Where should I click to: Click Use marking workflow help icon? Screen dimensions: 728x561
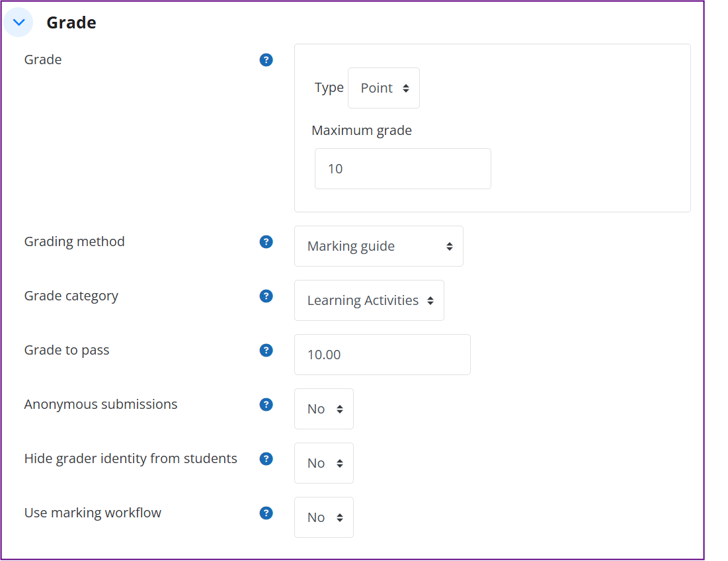click(x=266, y=513)
